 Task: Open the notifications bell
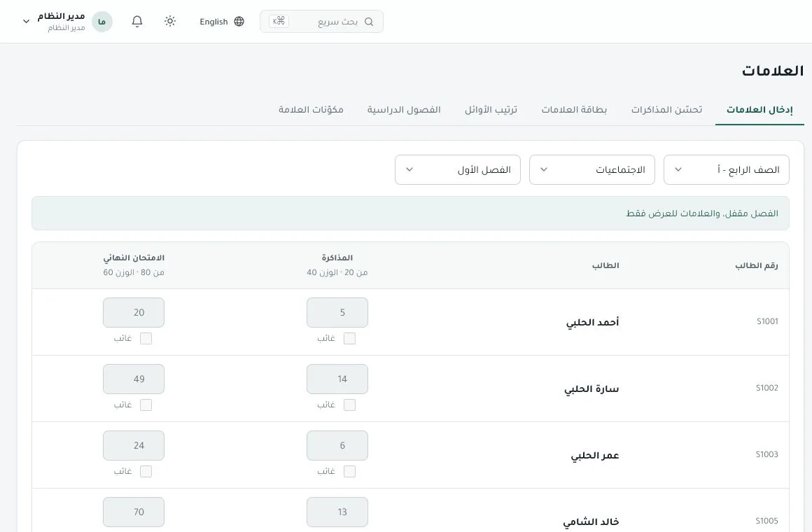(136, 21)
